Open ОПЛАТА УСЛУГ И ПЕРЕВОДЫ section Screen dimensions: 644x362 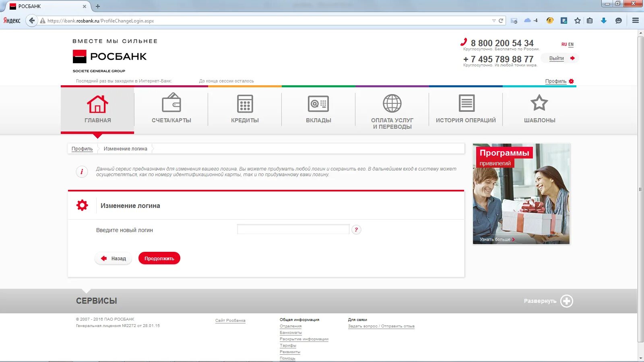pos(392,111)
